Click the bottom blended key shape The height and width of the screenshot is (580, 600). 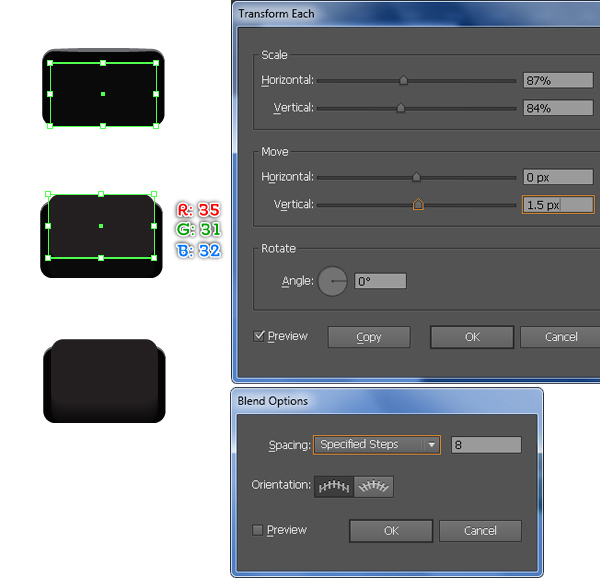click(104, 381)
